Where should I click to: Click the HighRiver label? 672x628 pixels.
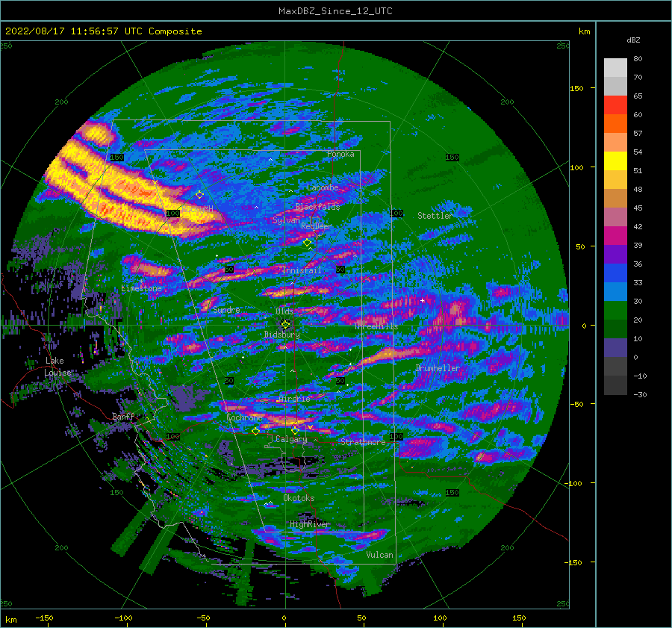[x=310, y=524]
